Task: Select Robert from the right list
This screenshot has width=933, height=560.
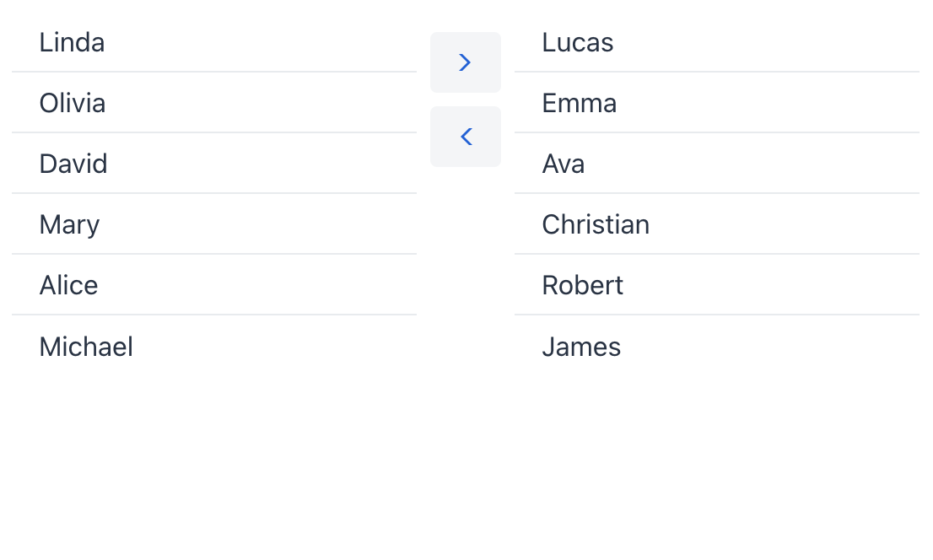Action: click(583, 285)
